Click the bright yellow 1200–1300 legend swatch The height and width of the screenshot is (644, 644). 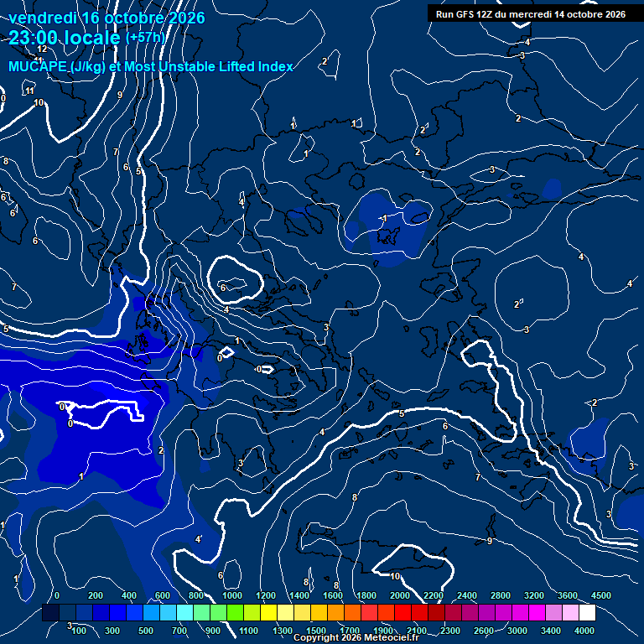click(268, 612)
